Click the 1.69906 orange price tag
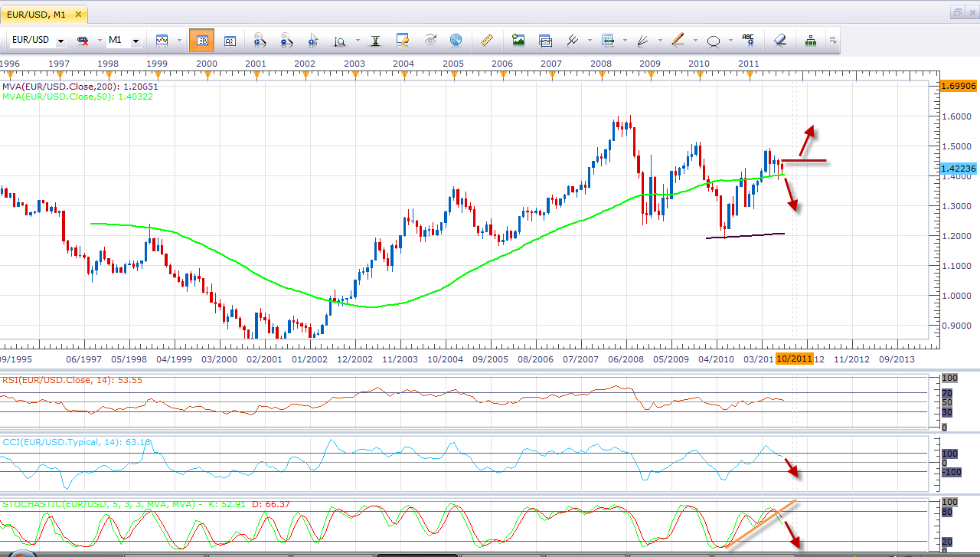980x557 pixels. 957,86
